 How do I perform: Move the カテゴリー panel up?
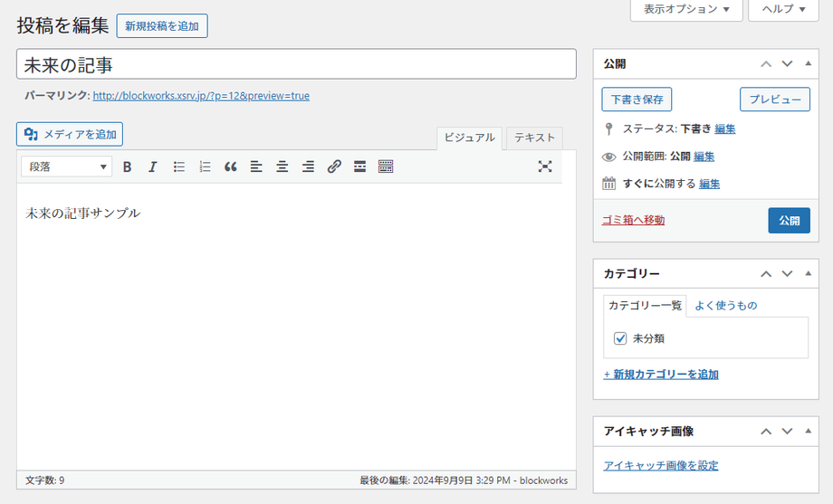coord(765,274)
